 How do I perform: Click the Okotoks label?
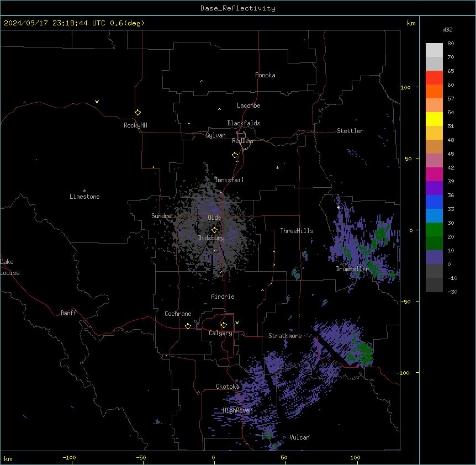228,387
